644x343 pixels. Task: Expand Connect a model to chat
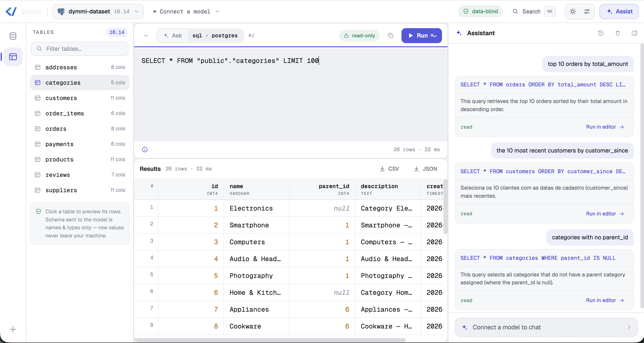[546, 327]
